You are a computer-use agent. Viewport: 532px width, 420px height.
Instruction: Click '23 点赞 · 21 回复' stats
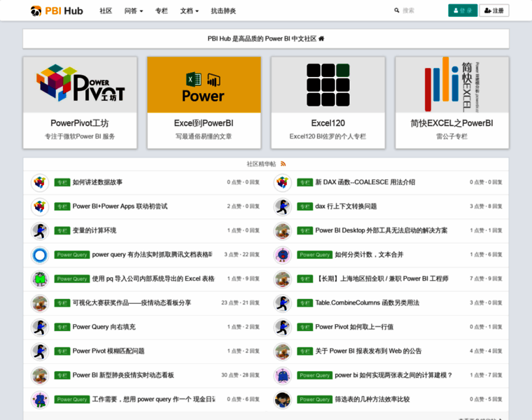[x=240, y=303]
